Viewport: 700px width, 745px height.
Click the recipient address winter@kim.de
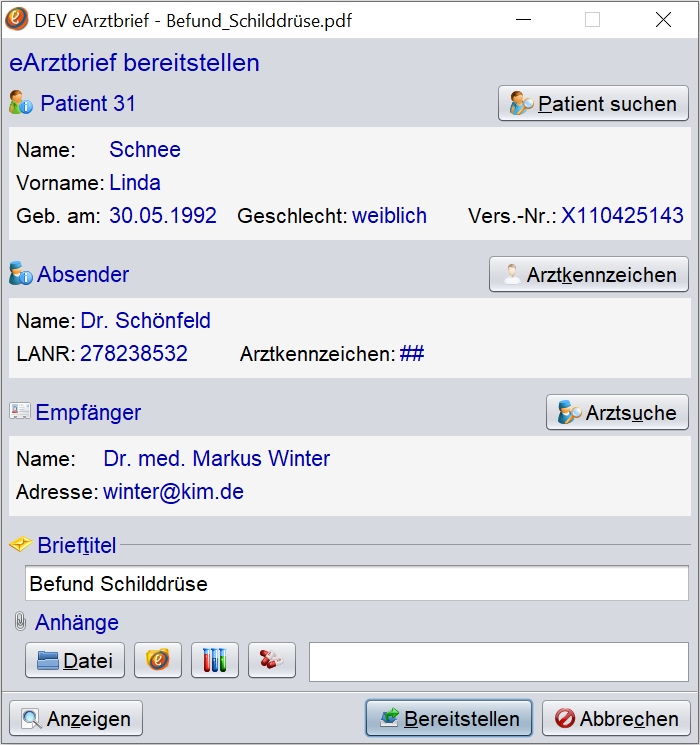173,492
